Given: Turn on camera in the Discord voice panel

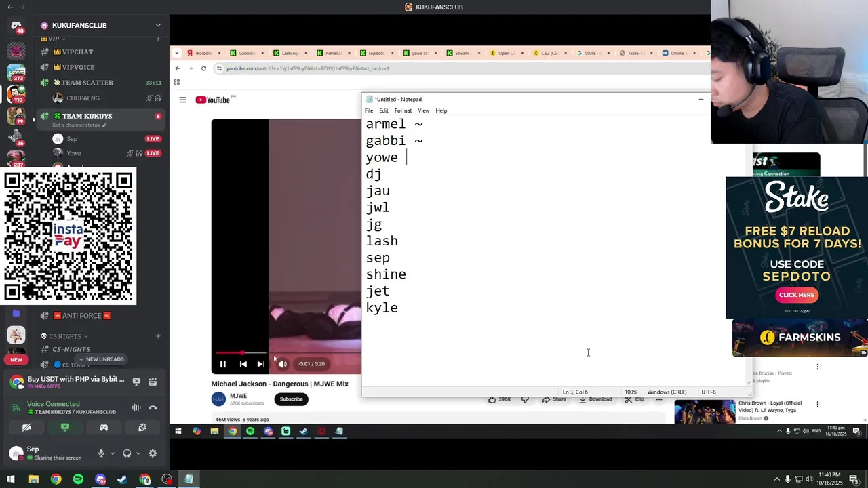Looking at the screenshot, I should click(x=26, y=428).
